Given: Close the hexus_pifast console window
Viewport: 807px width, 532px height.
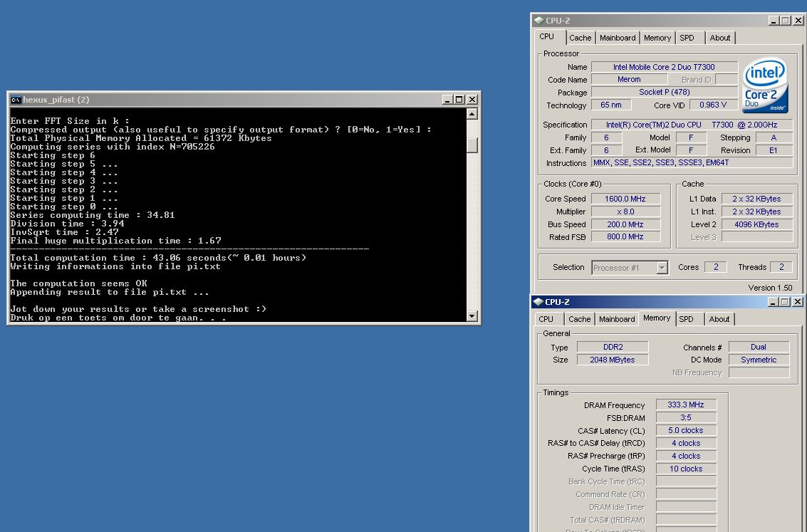Looking at the screenshot, I should (x=472, y=100).
